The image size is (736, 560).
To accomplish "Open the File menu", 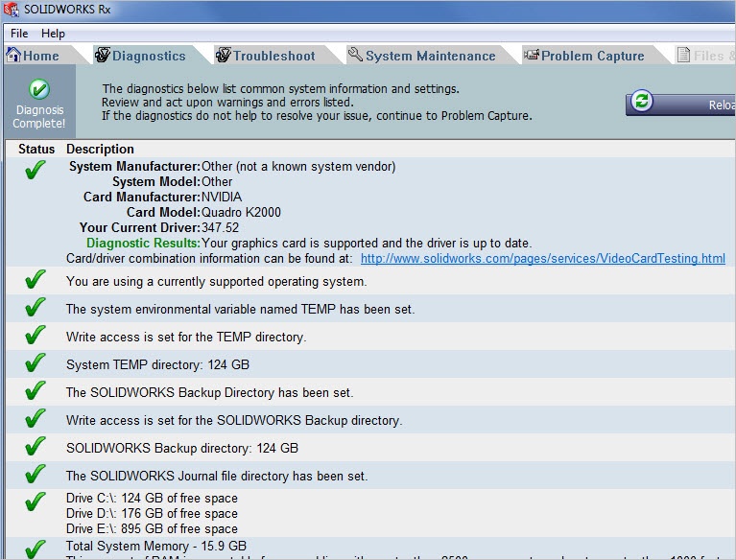I will (19, 34).
